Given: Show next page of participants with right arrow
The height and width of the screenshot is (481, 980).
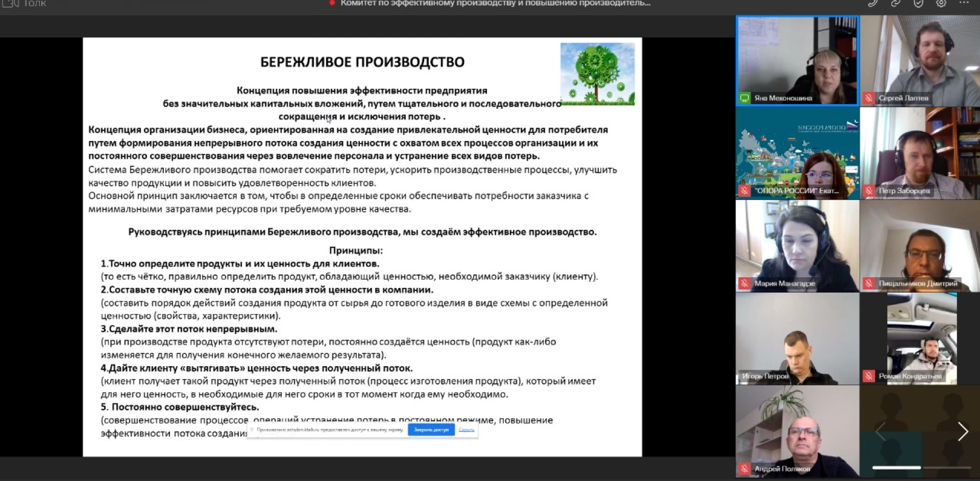Looking at the screenshot, I should (963, 431).
